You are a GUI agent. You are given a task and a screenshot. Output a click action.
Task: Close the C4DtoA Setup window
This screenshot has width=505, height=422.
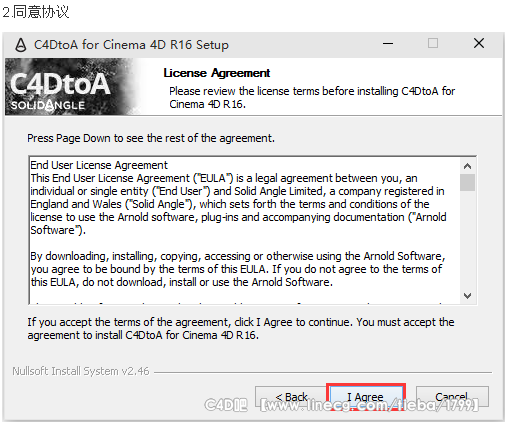(x=479, y=43)
